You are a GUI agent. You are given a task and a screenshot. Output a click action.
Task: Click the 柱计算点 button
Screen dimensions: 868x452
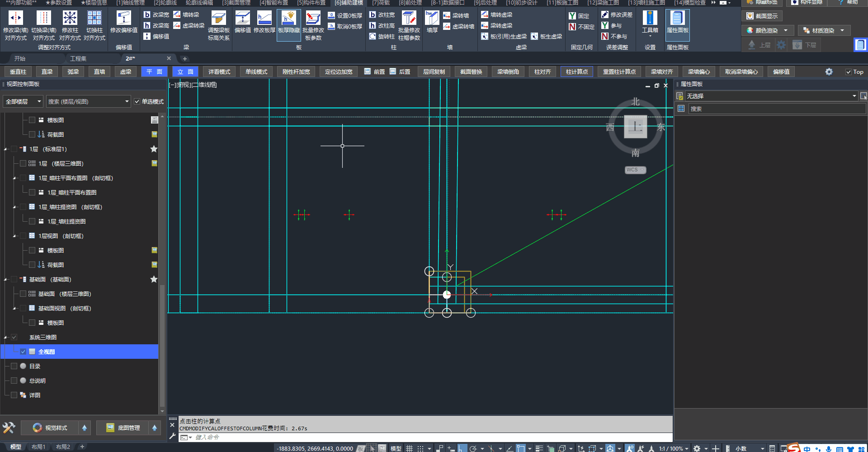pyautogui.click(x=576, y=72)
